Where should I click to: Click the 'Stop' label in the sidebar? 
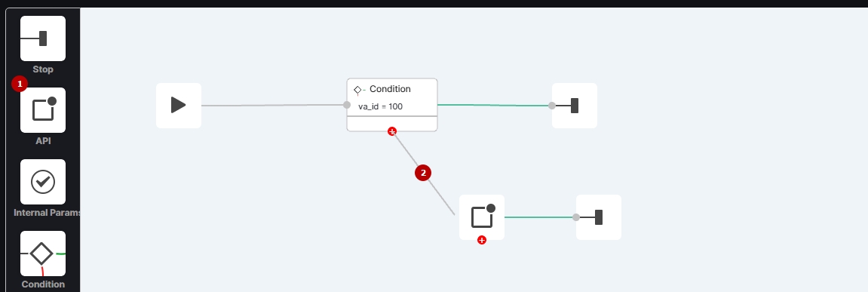coord(43,69)
